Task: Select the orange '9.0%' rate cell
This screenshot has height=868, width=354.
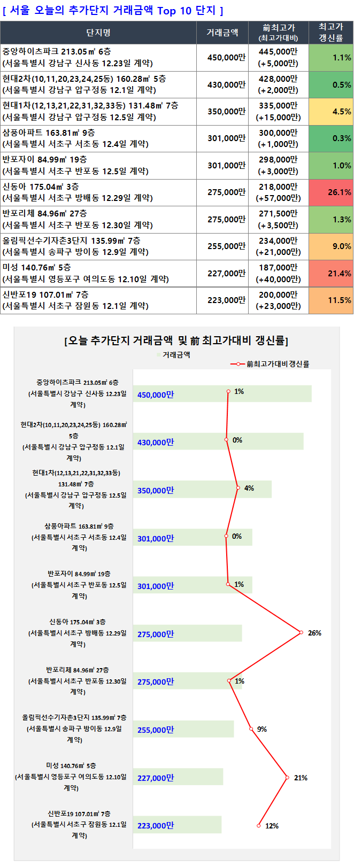Action: click(331, 246)
